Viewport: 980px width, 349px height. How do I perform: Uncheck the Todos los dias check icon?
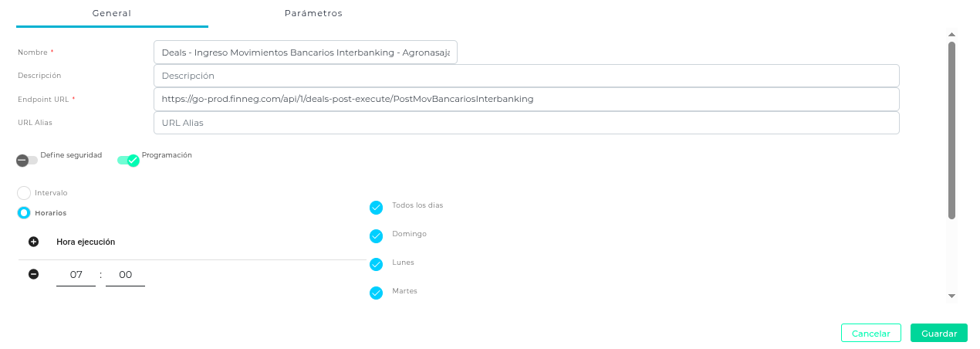coord(376,207)
